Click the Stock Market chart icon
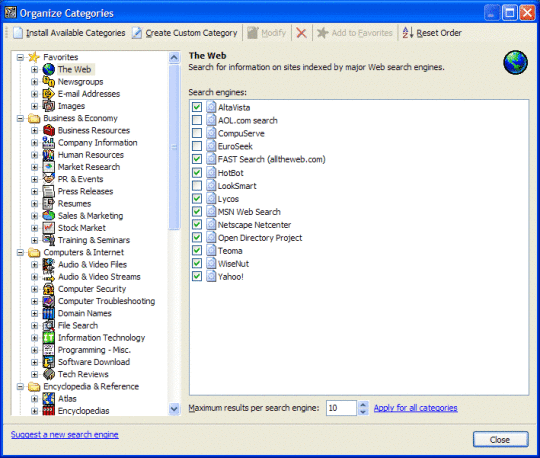 pyautogui.click(x=49, y=228)
